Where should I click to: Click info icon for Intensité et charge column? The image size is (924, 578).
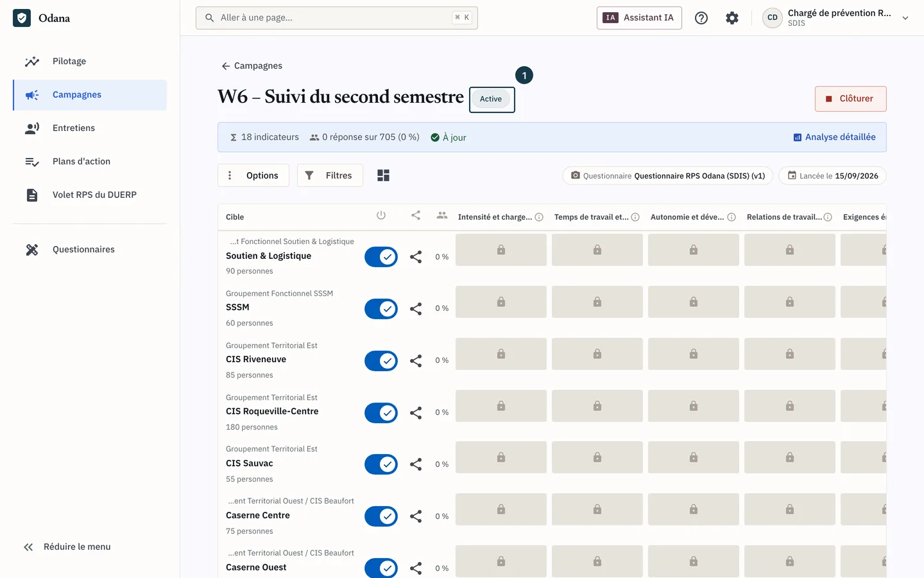point(539,217)
